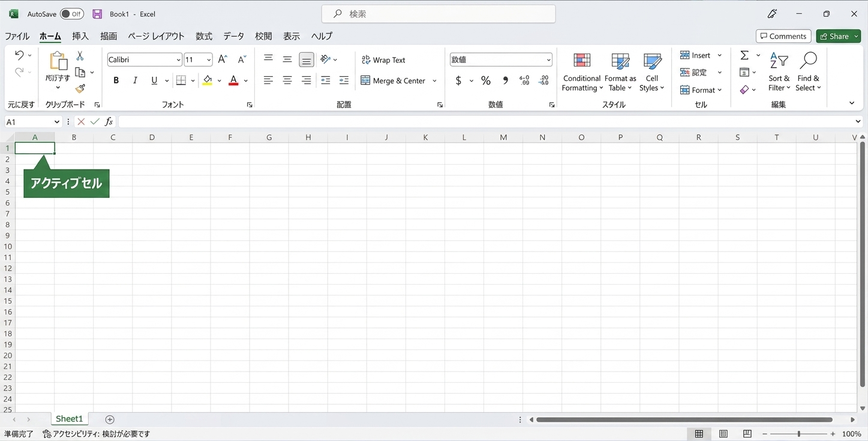The width and height of the screenshot is (868, 441).
Task: Switch to the データ tab
Action: pyautogui.click(x=234, y=36)
